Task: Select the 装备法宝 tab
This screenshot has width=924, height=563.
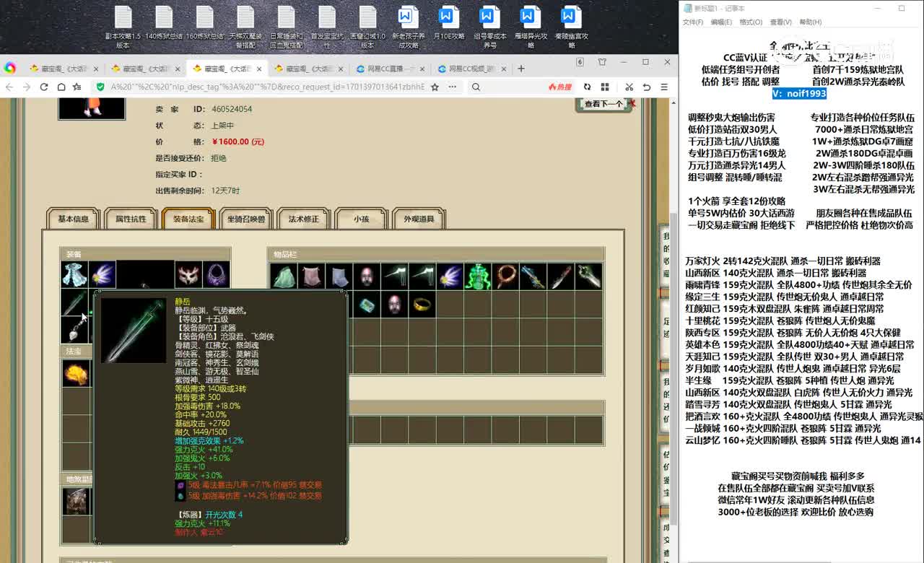Action: 188,219
